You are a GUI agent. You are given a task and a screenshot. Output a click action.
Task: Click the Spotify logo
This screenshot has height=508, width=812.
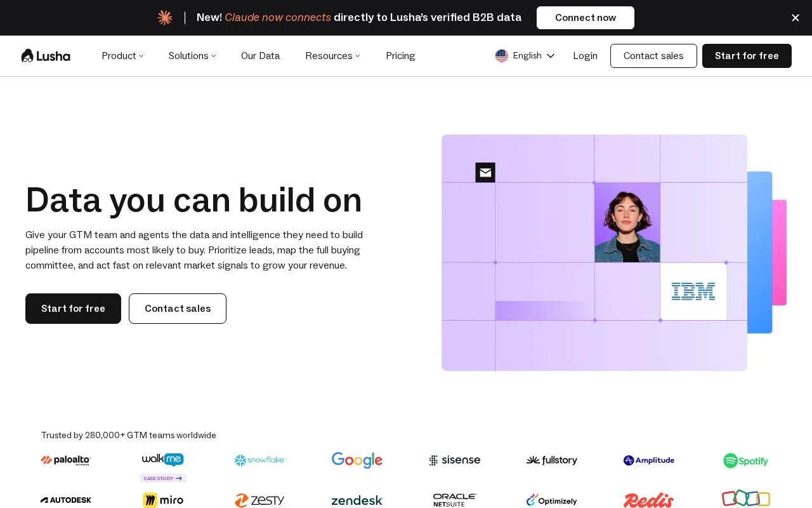[746, 460]
